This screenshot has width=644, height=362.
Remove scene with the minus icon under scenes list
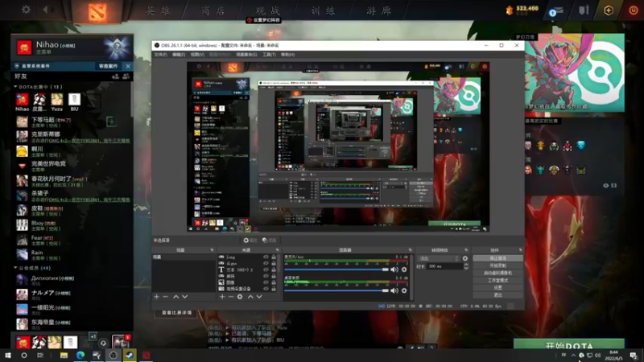pyautogui.click(x=166, y=297)
